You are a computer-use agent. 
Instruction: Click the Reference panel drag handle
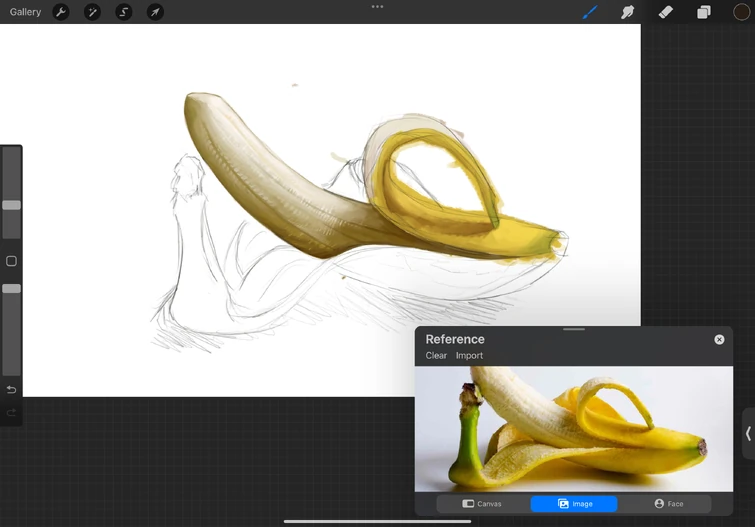(x=574, y=329)
